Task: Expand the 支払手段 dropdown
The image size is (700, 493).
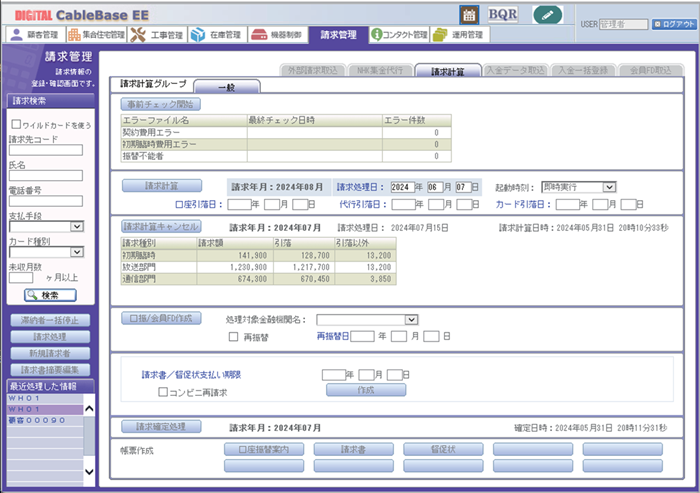Action: 45,227
